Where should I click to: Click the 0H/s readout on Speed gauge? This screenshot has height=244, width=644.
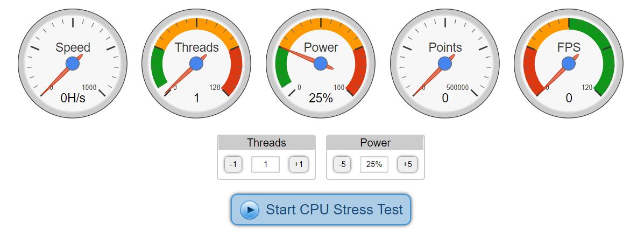click(x=73, y=98)
